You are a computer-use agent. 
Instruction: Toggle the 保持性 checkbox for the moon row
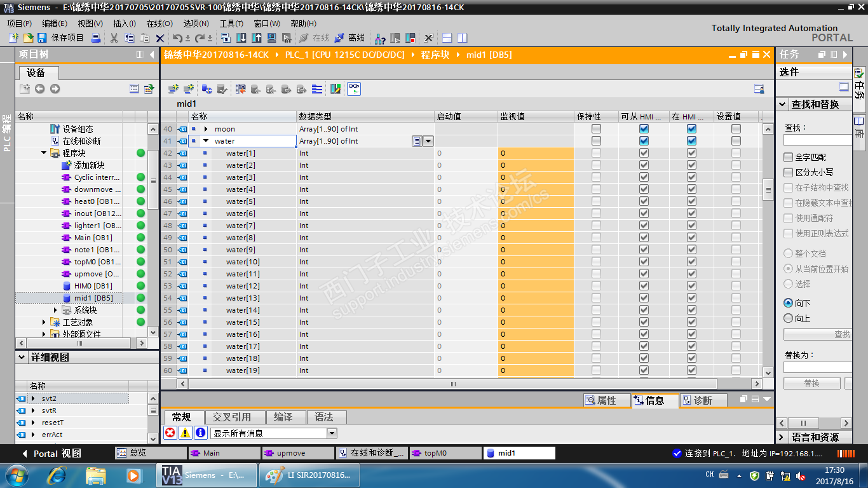(x=596, y=129)
